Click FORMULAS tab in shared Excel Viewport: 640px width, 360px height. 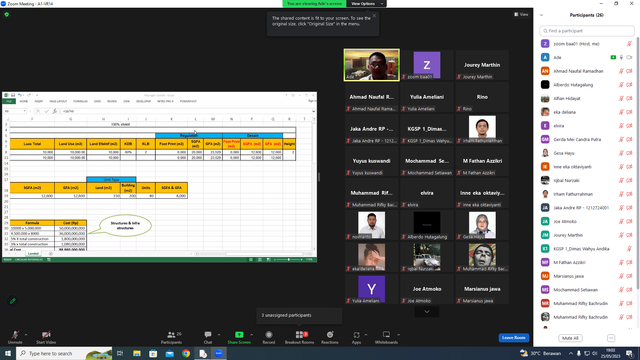(80, 101)
